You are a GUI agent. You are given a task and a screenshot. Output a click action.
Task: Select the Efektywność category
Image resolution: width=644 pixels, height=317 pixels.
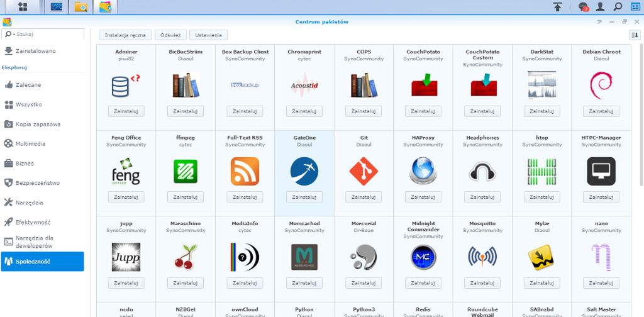point(42,222)
